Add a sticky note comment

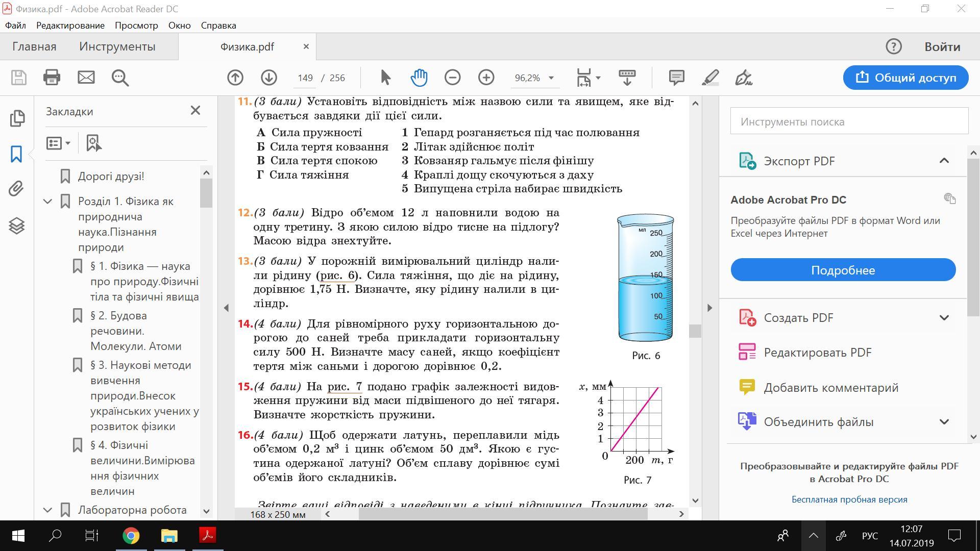click(x=676, y=78)
